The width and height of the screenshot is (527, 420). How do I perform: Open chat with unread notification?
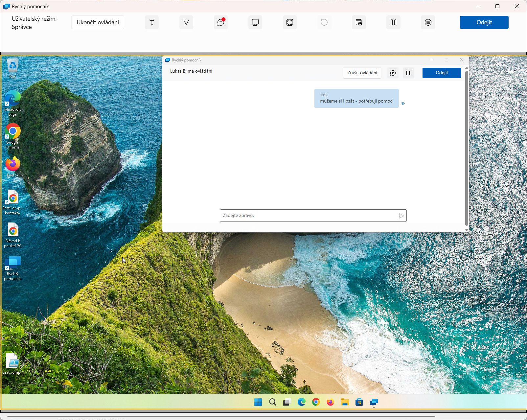tap(221, 22)
